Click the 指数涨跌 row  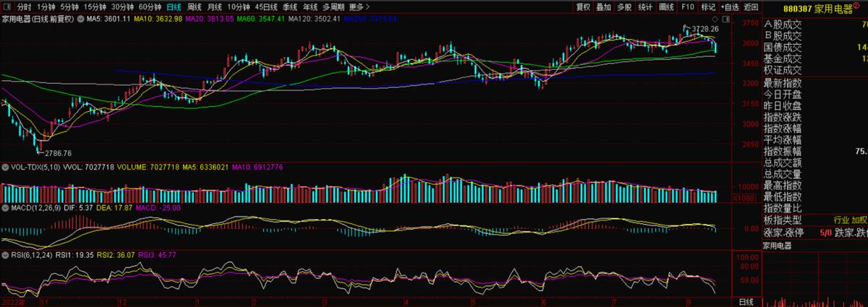pyautogui.click(x=815, y=117)
